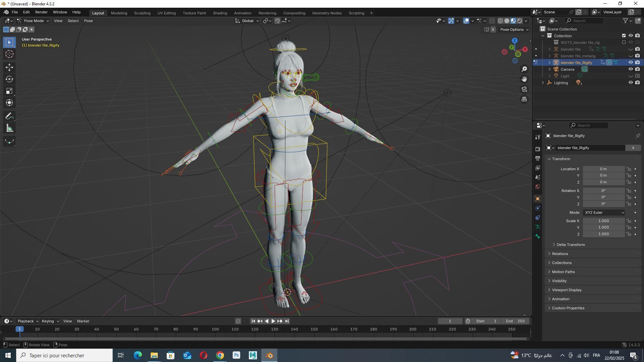Open the Bone properties tab

[x=538, y=236]
